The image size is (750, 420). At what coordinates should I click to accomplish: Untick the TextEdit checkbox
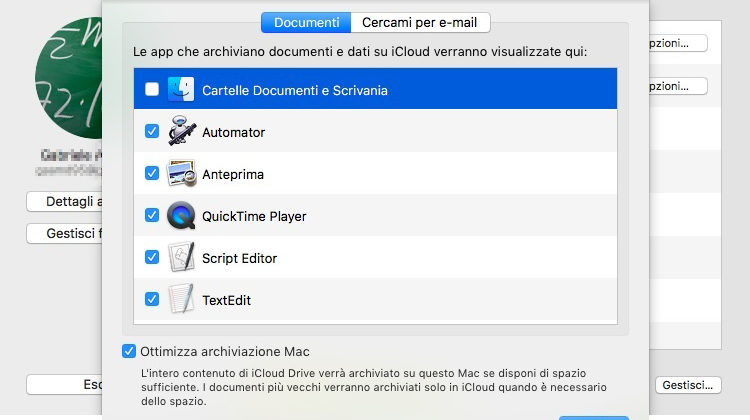coord(152,299)
